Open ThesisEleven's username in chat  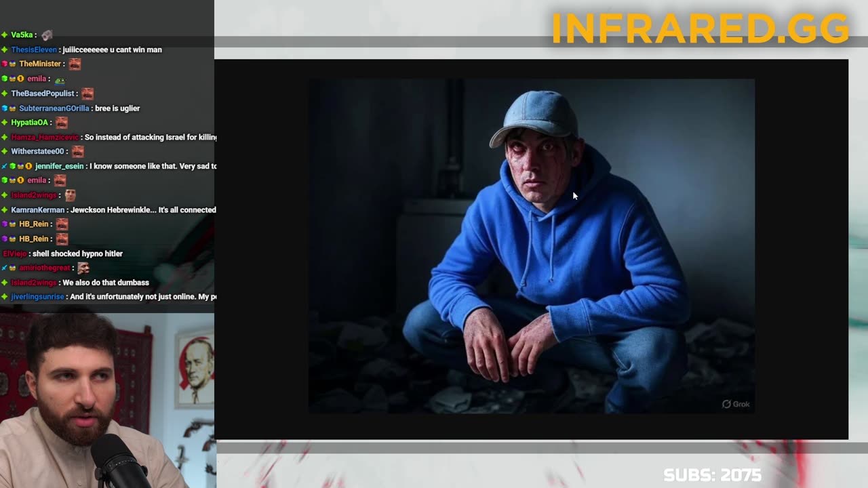click(34, 49)
